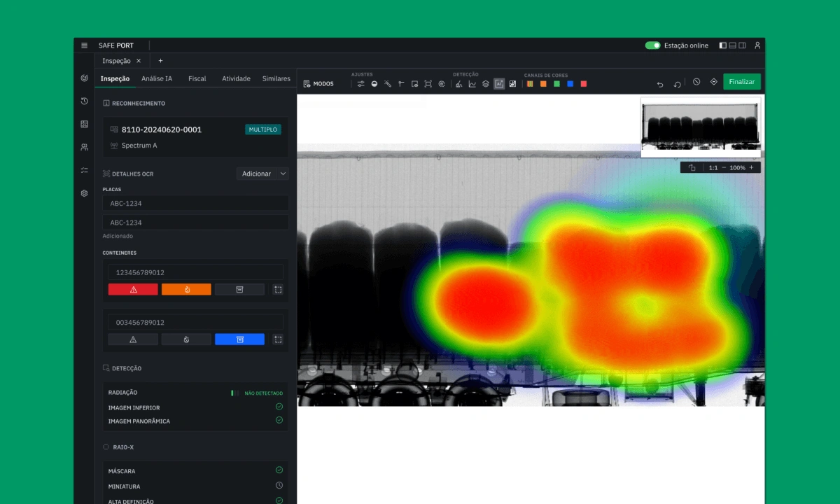Click the Spectrum A label
The image size is (840, 504).
tap(139, 146)
